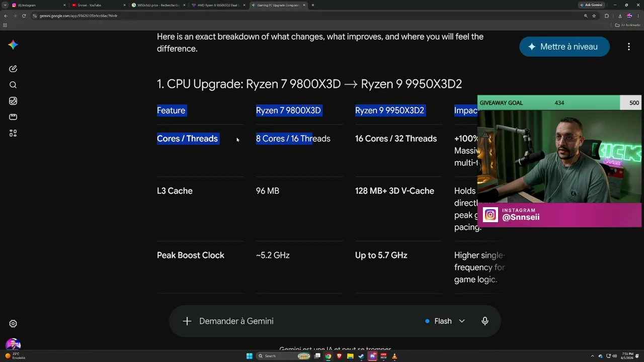Open the Flash model selector dropdown
This screenshot has height=362, width=644.
pos(445,321)
